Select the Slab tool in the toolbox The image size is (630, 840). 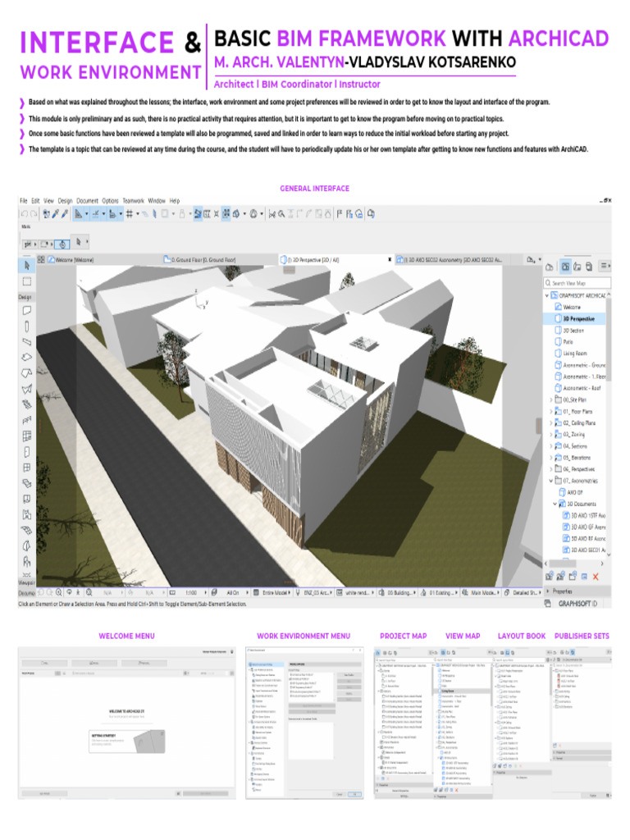[27, 358]
